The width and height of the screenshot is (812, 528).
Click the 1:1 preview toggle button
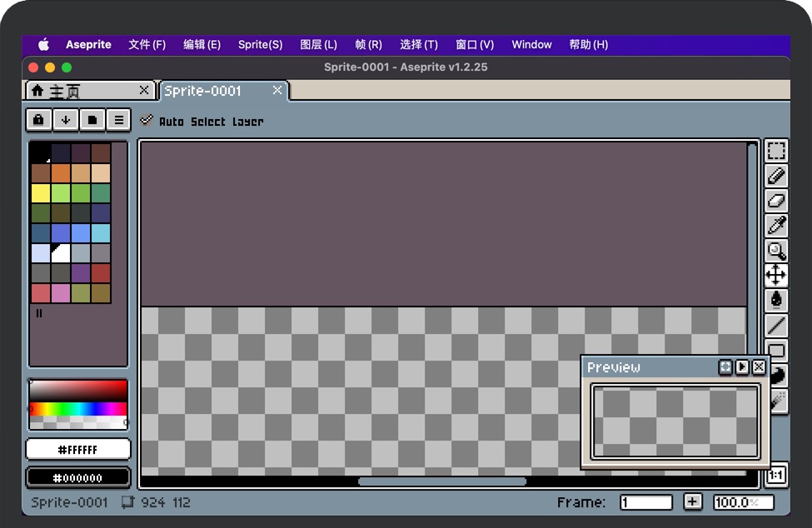point(776,475)
